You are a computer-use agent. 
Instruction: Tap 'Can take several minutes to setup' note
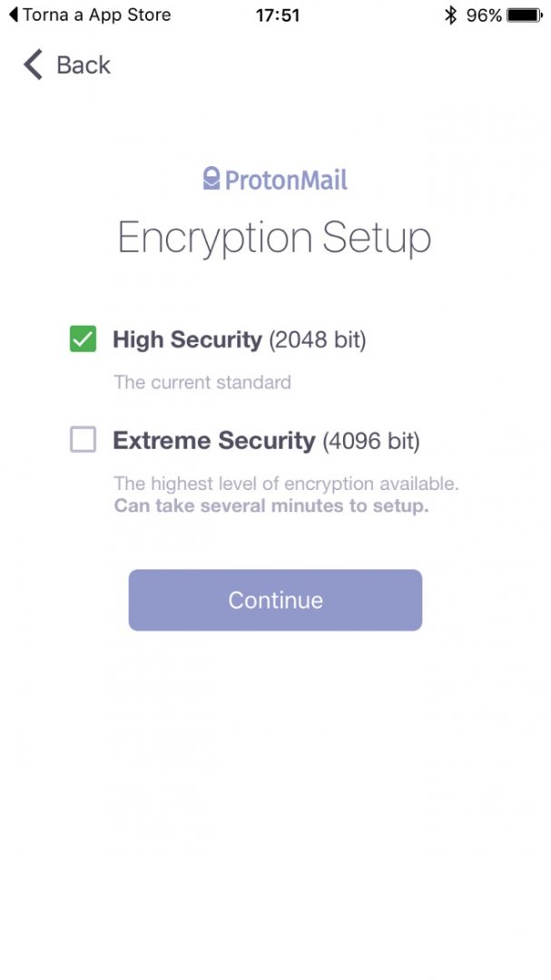(x=271, y=506)
